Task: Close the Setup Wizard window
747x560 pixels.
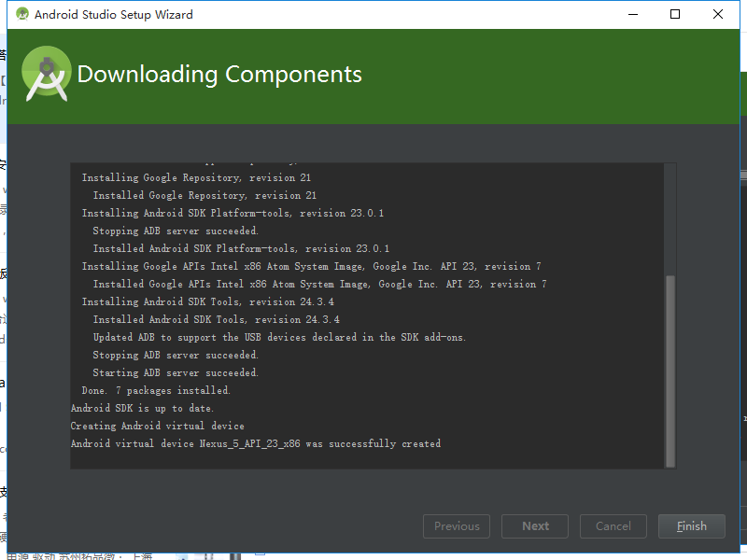Action: pos(718,14)
